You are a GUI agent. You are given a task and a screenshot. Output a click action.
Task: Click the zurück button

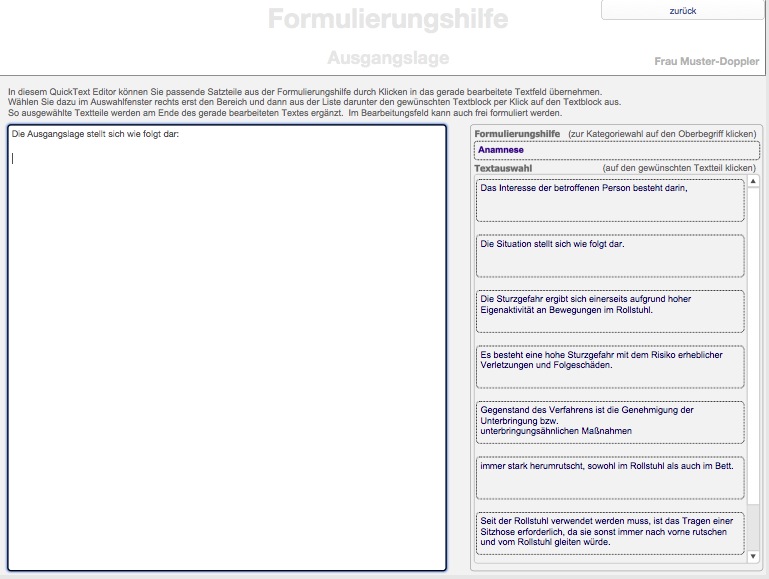682,10
